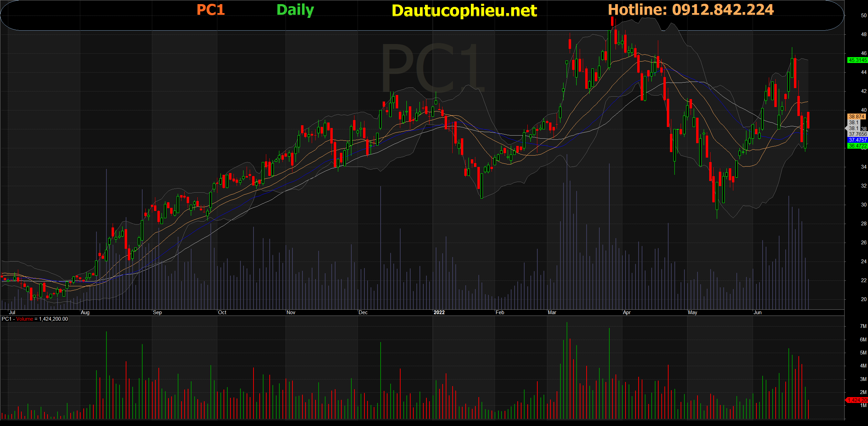Click the gray 37.7656 price tag
Viewport: 868px width, 426px height.
coord(857,134)
